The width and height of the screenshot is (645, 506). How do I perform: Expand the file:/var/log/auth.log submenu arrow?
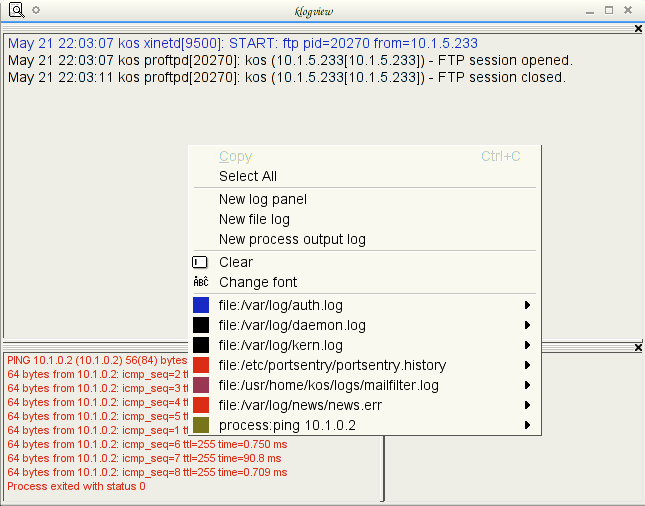[x=527, y=305]
